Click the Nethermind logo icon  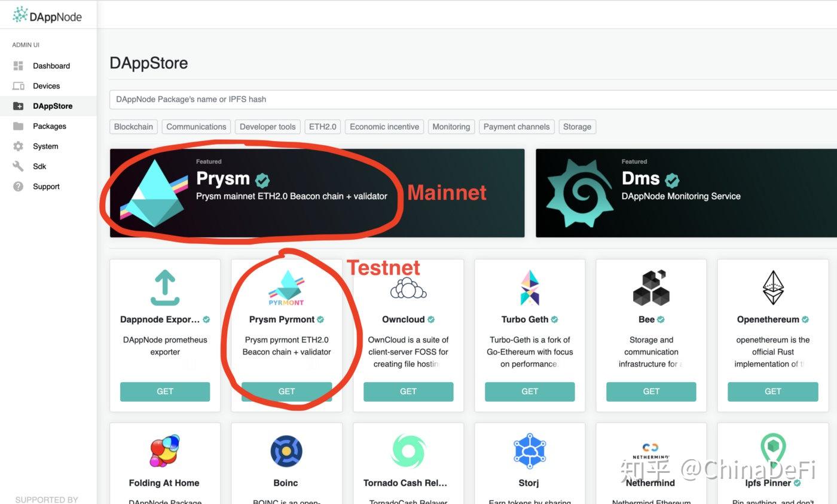(x=650, y=451)
